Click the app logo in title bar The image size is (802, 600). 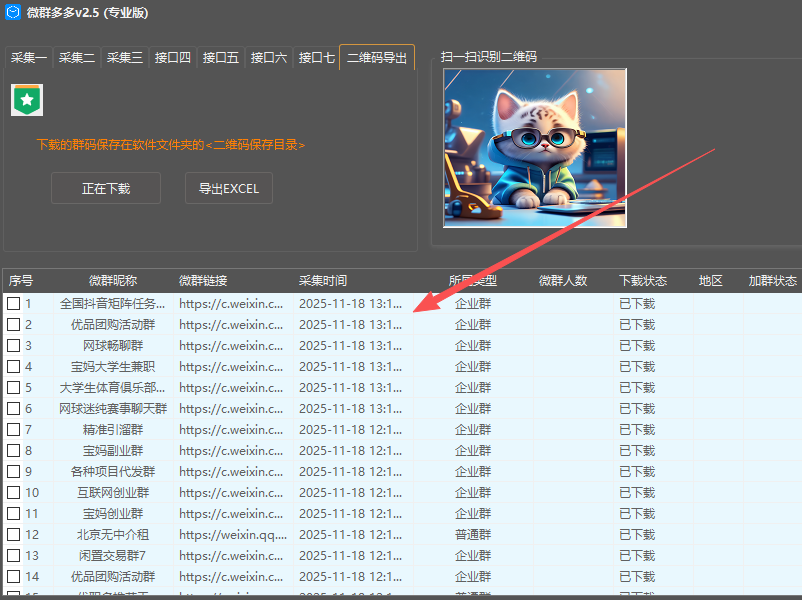coord(14,15)
